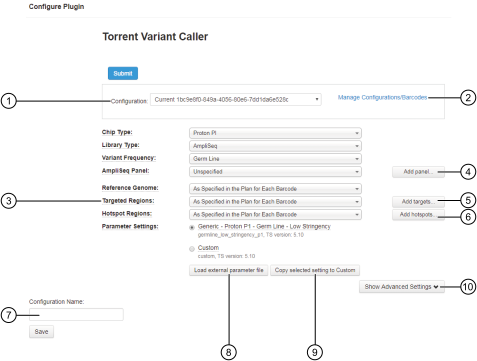The width and height of the screenshot is (477, 361).
Task: Click the Hotspot Regions label
Action: coord(127,214)
